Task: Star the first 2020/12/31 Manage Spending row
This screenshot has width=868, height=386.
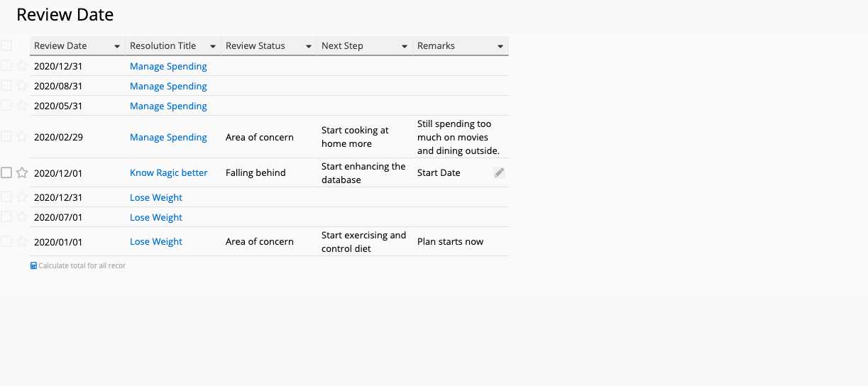Action: tap(22, 65)
